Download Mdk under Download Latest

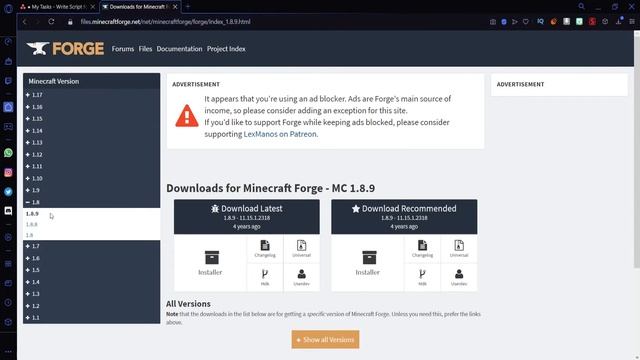[265, 277]
